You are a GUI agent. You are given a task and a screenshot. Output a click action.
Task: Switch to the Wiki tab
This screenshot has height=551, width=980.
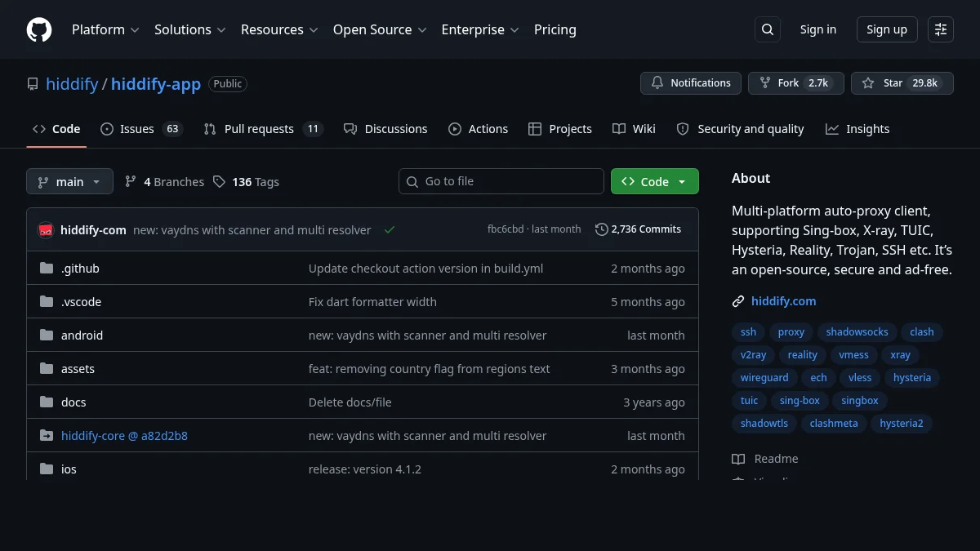click(x=635, y=129)
